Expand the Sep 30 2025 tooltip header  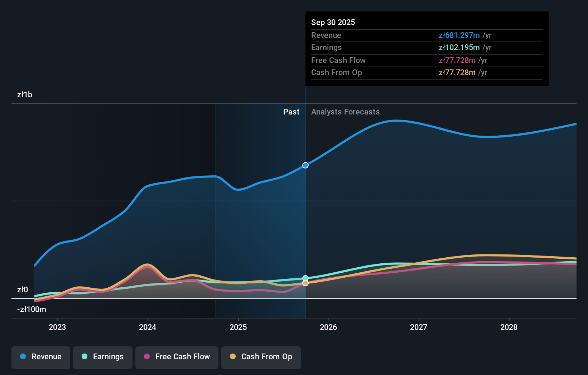333,22
